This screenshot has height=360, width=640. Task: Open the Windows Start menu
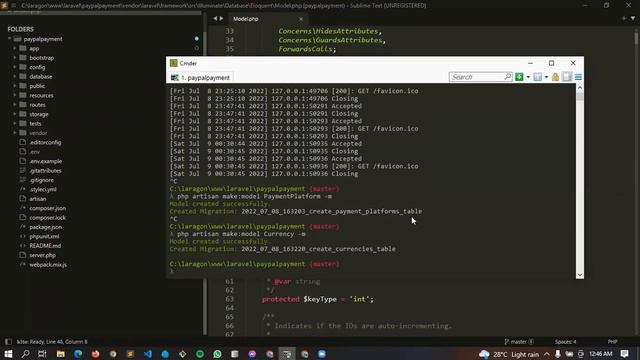click(8, 354)
